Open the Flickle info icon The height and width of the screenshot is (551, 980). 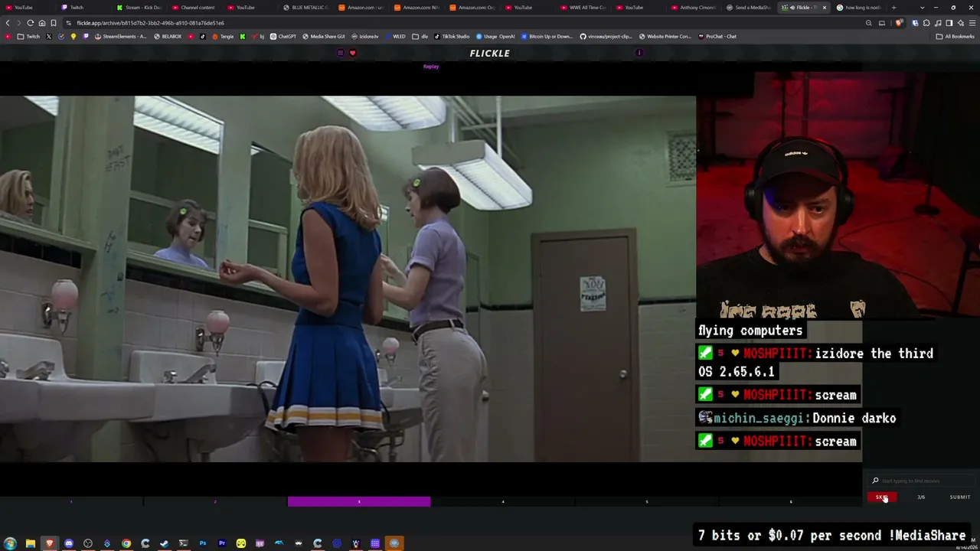639,53
